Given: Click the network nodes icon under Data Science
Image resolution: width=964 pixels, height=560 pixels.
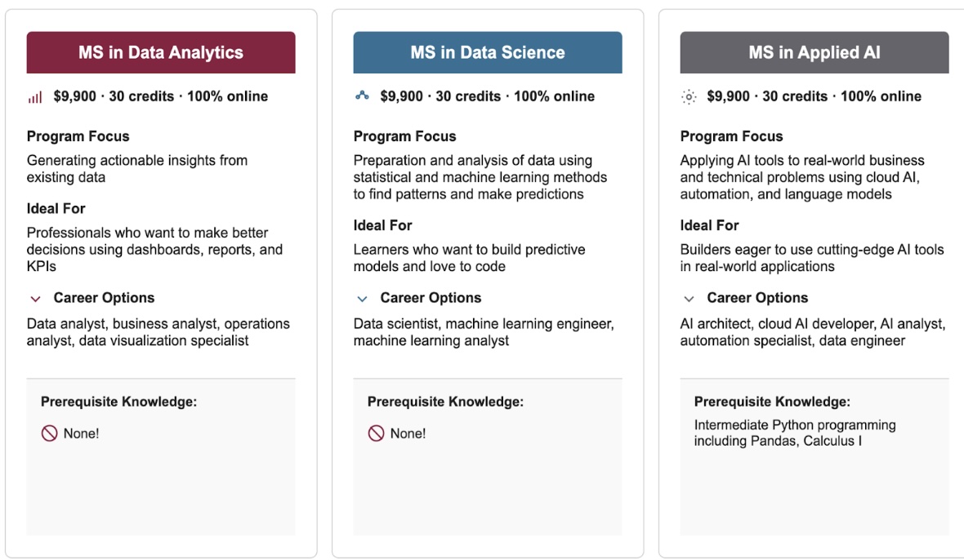Looking at the screenshot, I should pyautogui.click(x=362, y=96).
